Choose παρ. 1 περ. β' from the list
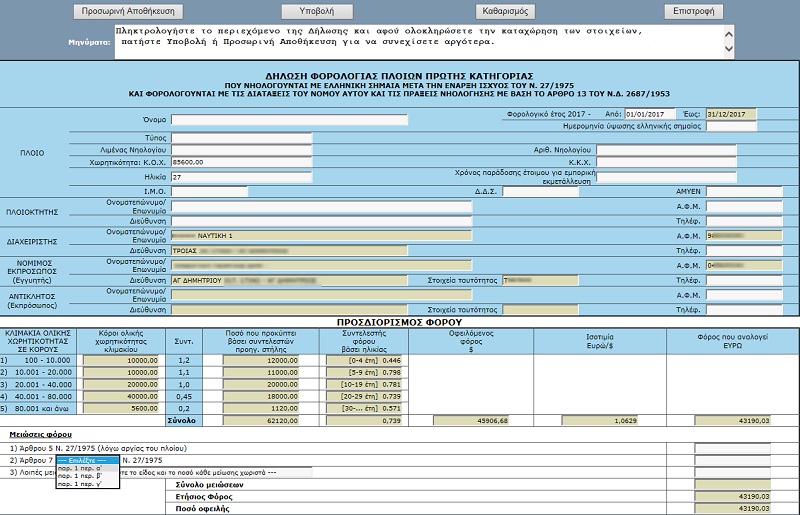The image size is (800, 515). (88, 476)
